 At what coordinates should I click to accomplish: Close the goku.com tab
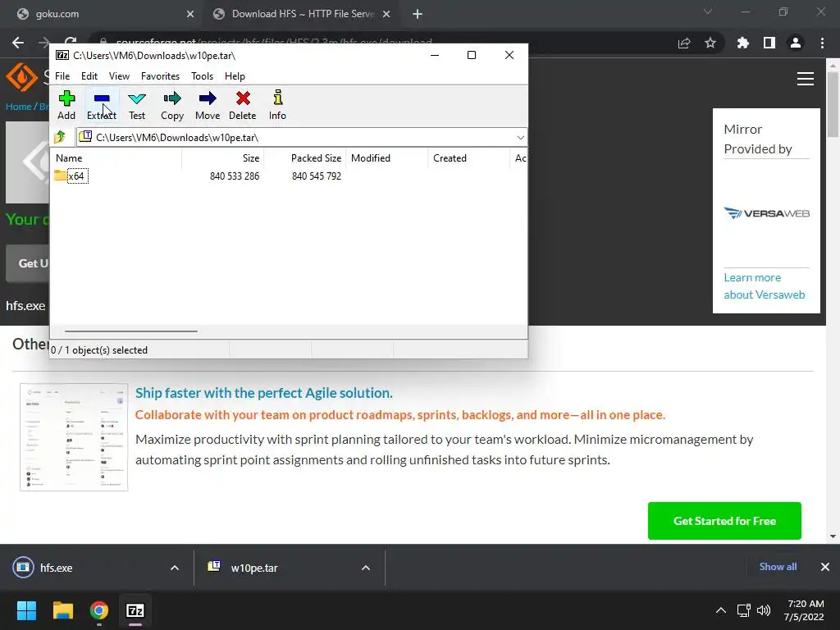pos(190,15)
